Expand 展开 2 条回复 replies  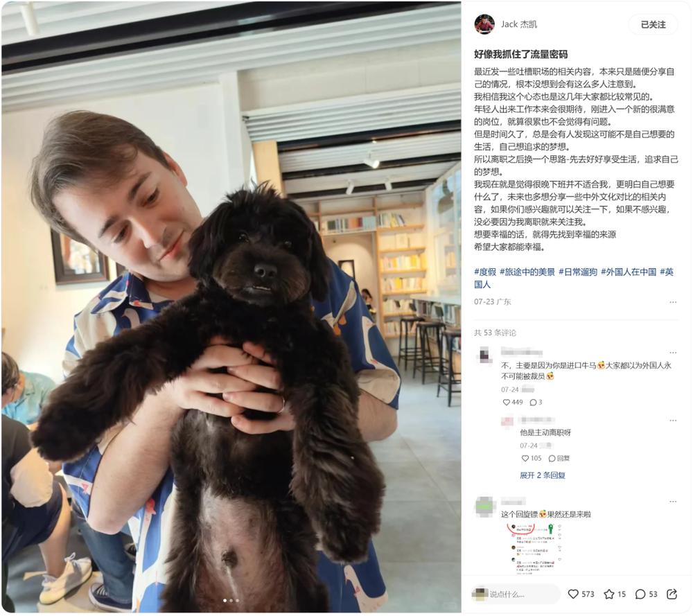tap(543, 475)
